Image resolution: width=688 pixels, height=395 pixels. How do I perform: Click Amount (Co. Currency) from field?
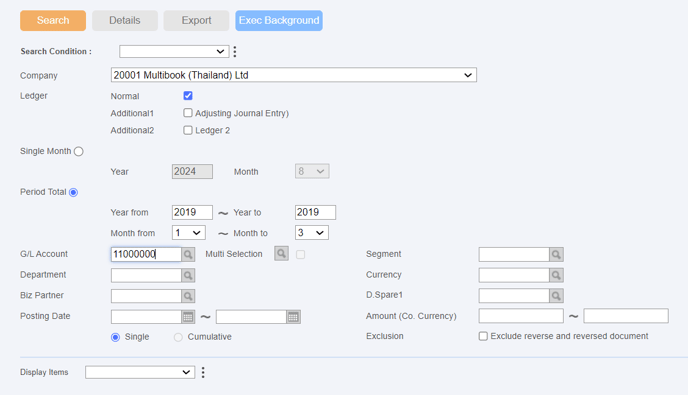521,316
